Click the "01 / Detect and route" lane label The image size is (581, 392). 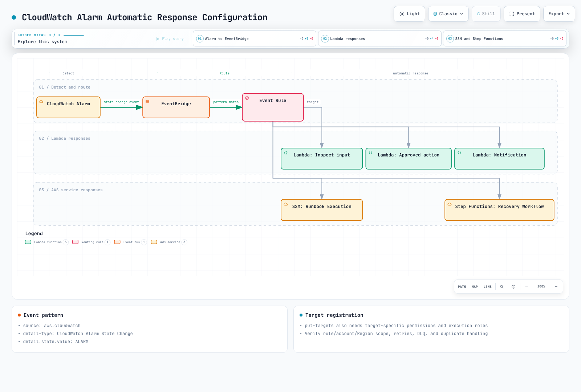(x=65, y=87)
